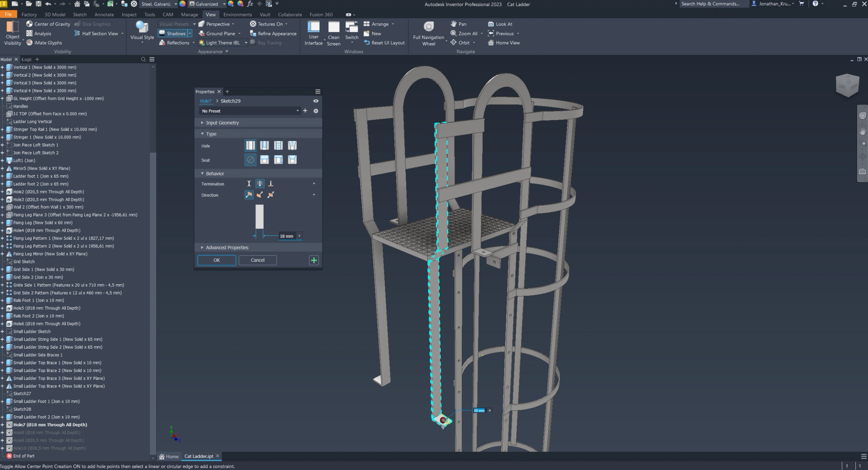
Task: Click the Home View icon
Action: coord(491,43)
